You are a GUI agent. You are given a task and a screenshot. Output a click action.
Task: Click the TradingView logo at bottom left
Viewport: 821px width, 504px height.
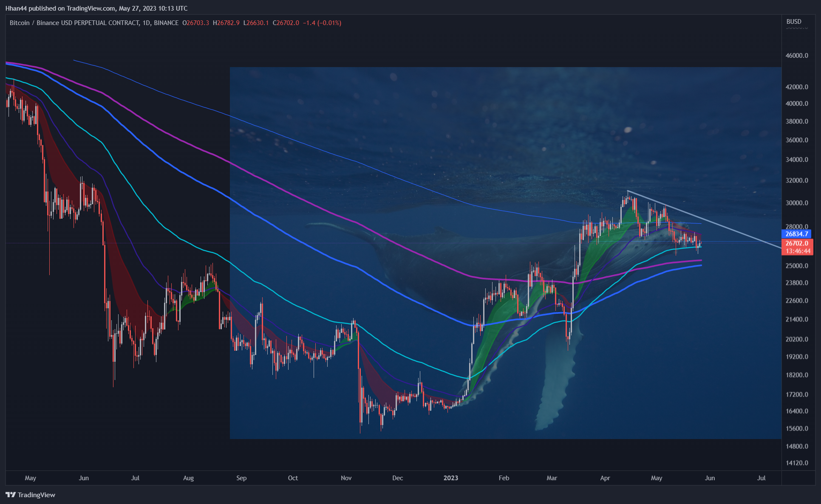30,495
